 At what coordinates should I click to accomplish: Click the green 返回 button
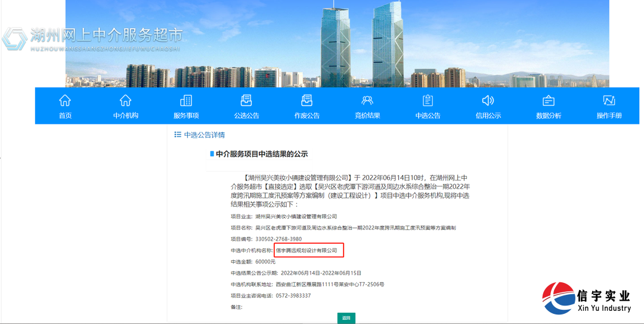346,318
